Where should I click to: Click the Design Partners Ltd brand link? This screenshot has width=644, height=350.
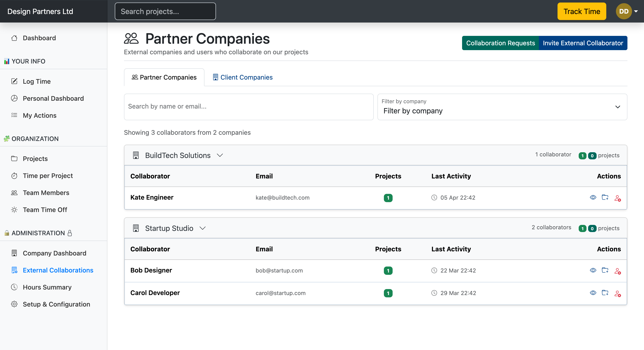pyautogui.click(x=40, y=11)
